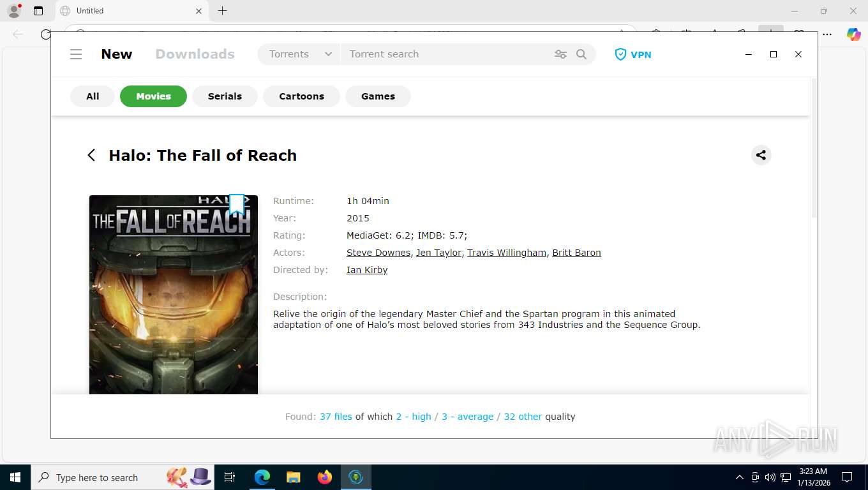Launch Microsoft Edge from the taskbar
868x490 pixels.
[262, 477]
